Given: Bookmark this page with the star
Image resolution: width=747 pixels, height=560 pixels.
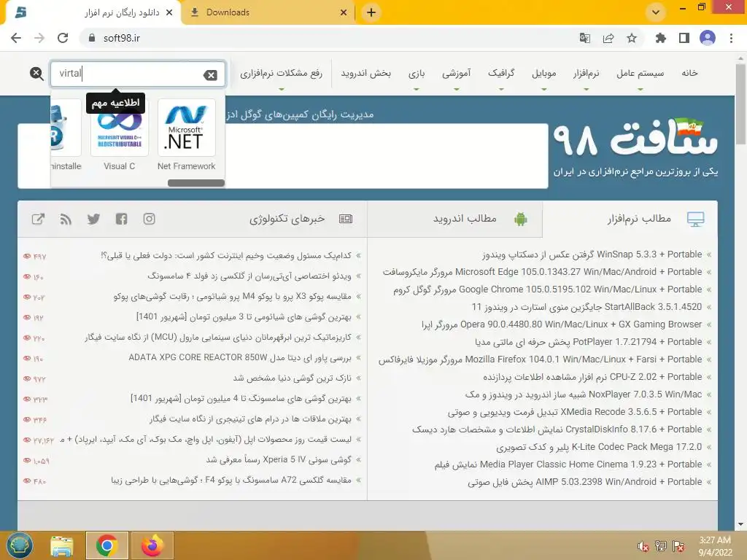Looking at the screenshot, I should (x=632, y=38).
